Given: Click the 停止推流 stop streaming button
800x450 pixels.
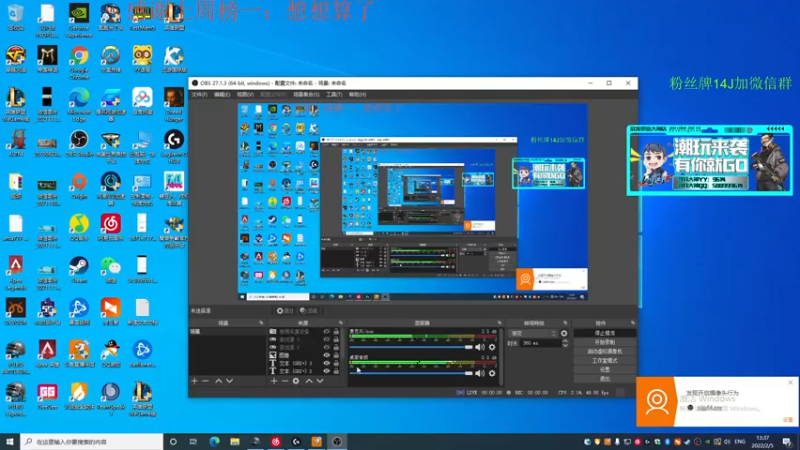Looking at the screenshot, I should pyautogui.click(x=605, y=333).
